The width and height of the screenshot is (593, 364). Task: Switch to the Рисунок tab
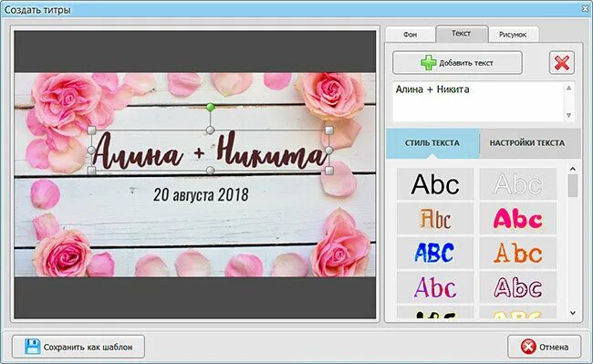513,35
